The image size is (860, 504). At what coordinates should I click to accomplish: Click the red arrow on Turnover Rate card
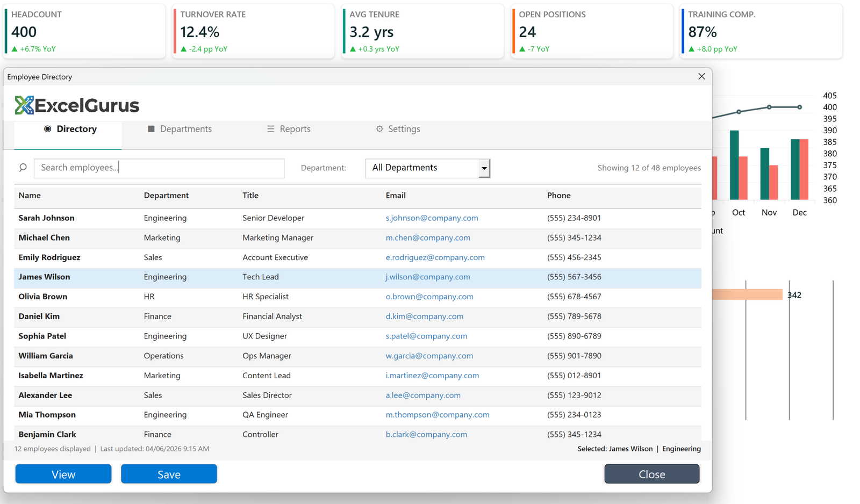tap(184, 49)
